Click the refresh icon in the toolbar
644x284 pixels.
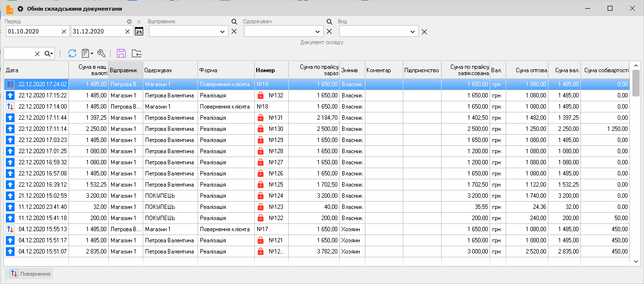point(72,53)
